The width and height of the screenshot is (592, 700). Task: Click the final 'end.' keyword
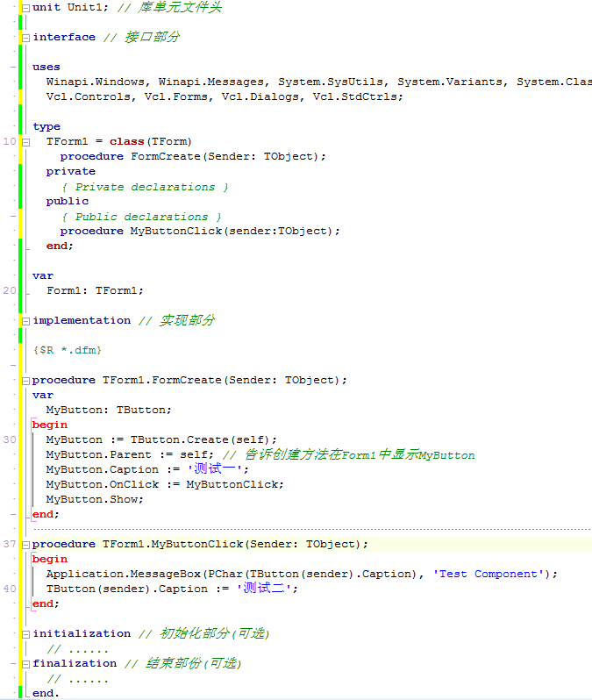point(46,693)
